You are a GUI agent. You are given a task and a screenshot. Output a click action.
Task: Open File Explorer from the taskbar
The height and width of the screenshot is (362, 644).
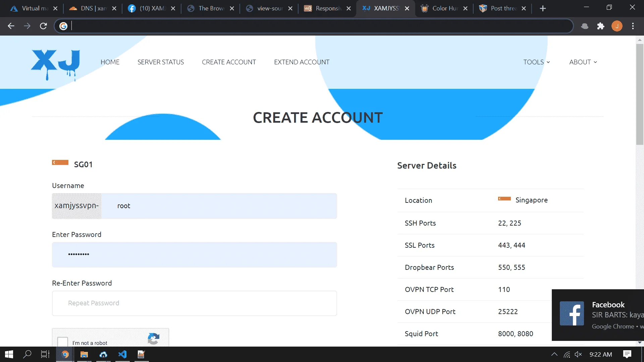84,354
